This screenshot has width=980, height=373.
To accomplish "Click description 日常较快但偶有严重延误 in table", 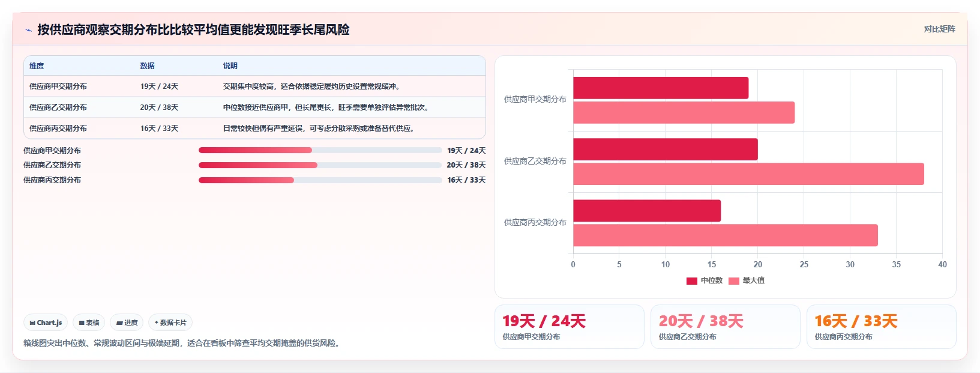I will [x=319, y=129].
